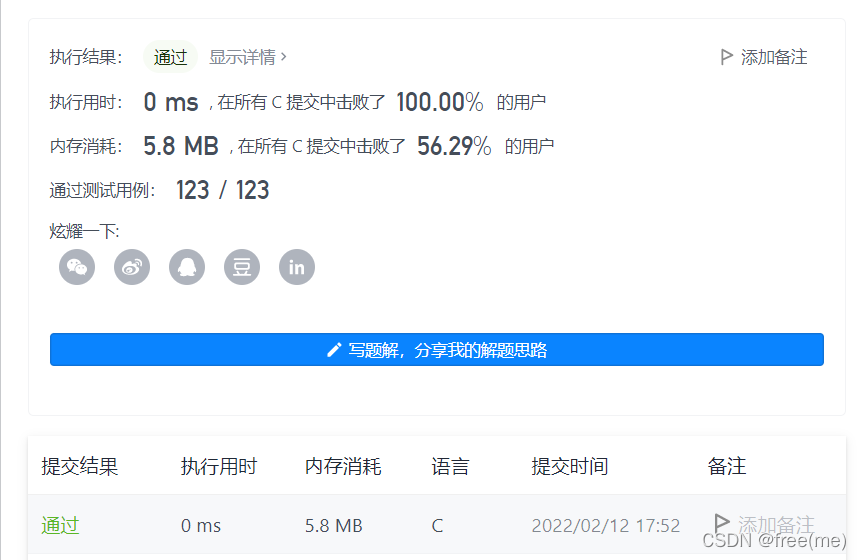
Task: Click the flag icon in the submission row
Action: [722, 523]
